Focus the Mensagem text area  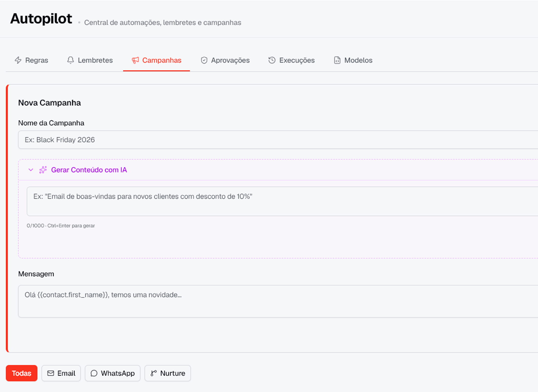278,301
